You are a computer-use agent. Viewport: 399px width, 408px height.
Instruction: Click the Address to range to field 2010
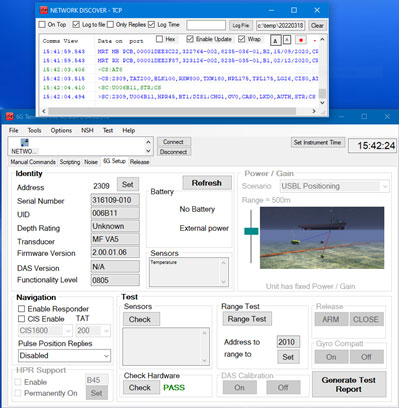point(288,342)
